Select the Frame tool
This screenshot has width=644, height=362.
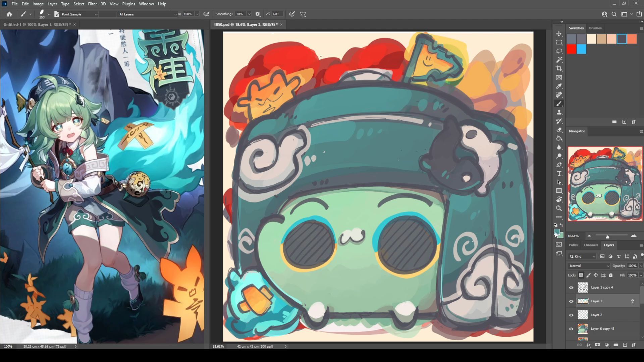click(x=559, y=77)
